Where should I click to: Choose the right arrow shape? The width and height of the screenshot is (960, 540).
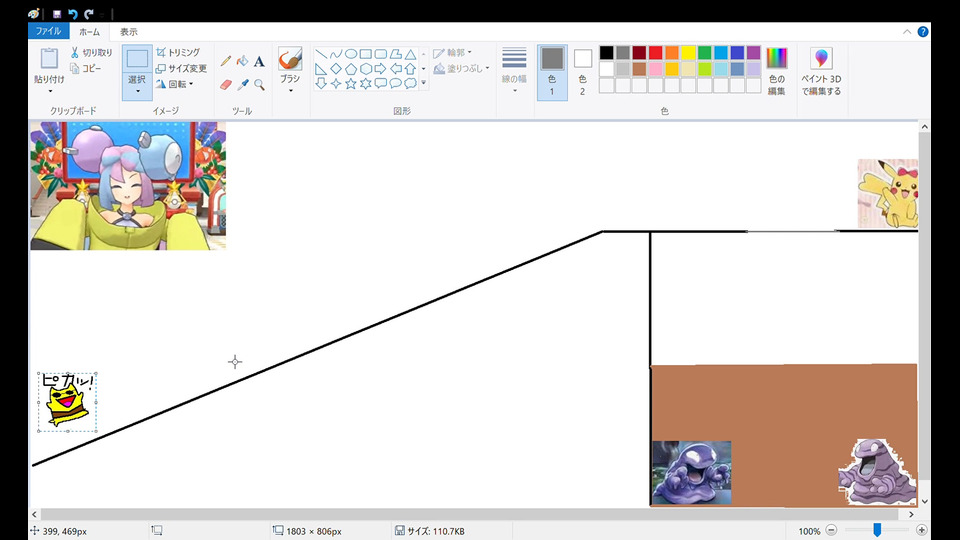pos(381,69)
